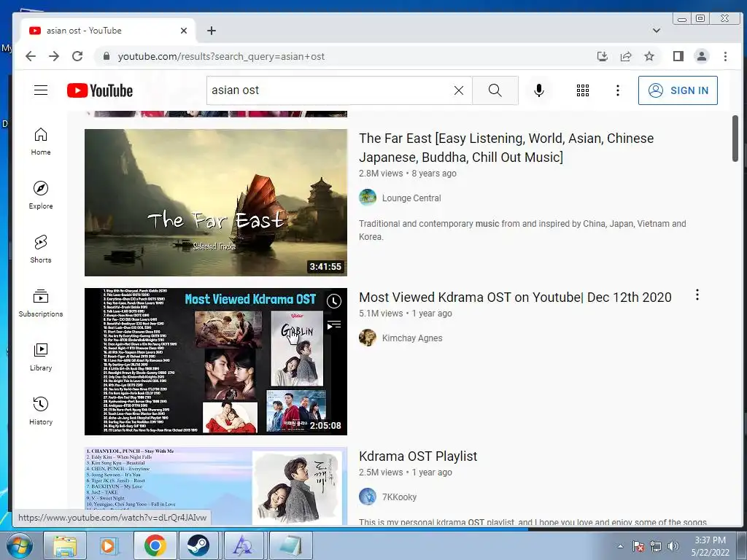Open a new browser tab
This screenshot has height=560, width=747.
pyautogui.click(x=212, y=31)
